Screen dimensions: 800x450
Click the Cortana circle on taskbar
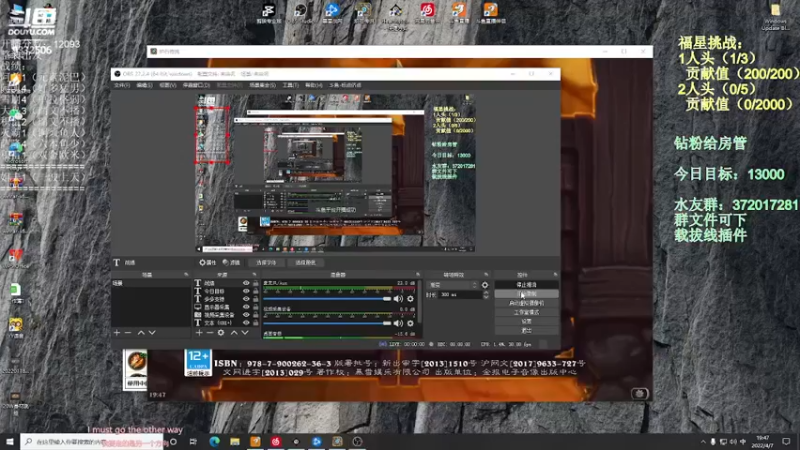pyautogui.click(x=173, y=441)
